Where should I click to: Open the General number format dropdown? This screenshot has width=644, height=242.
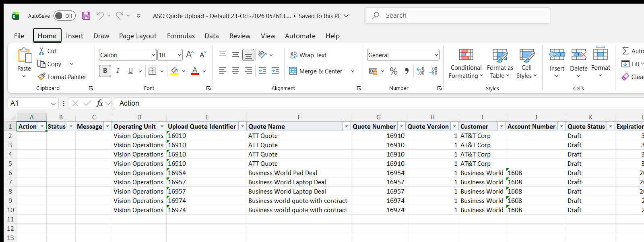[x=436, y=55]
